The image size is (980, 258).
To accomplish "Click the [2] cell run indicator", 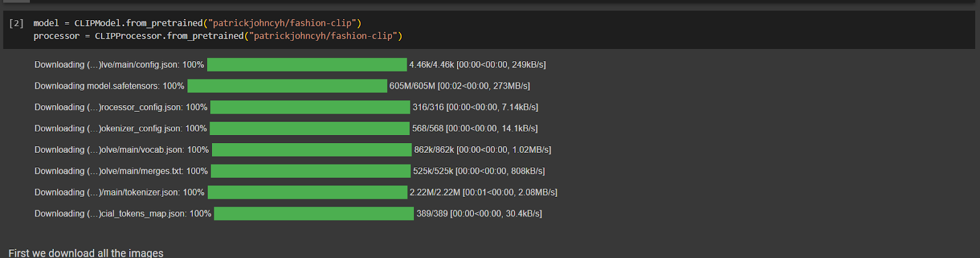I will tap(16, 23).
